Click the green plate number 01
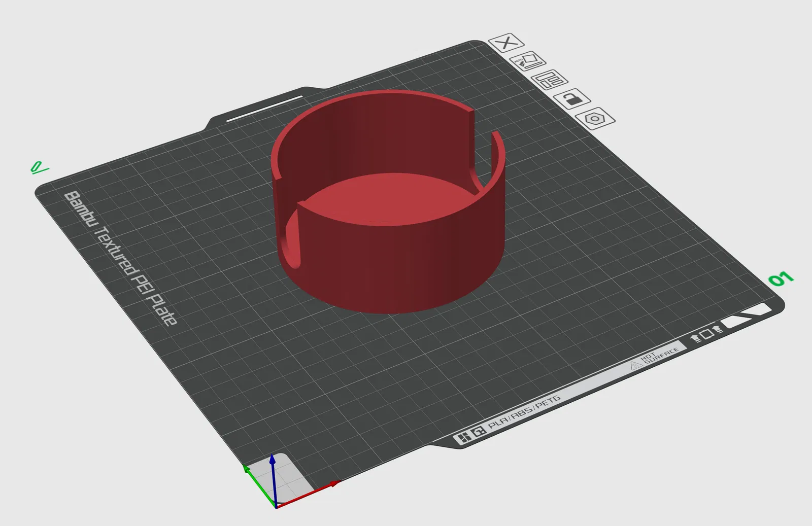 click(781, 279)
